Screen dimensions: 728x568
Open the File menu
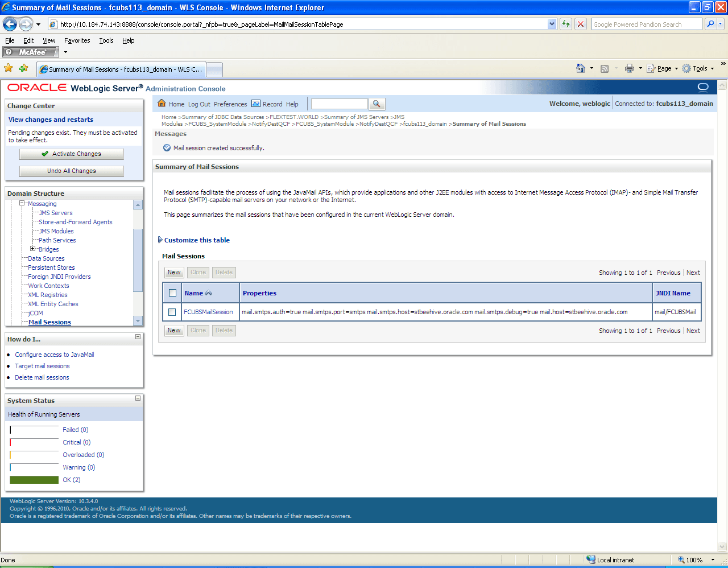click(x=10, y=40)
